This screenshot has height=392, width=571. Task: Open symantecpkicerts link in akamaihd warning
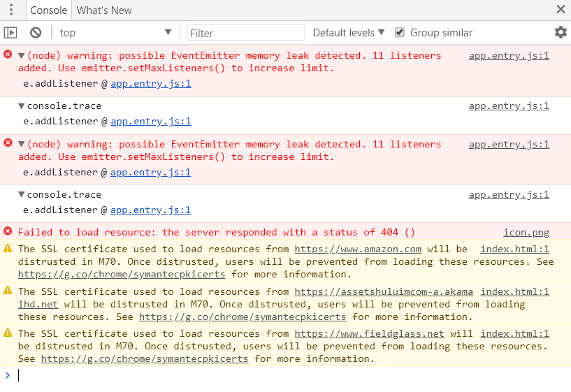click(x=243, y=317)
